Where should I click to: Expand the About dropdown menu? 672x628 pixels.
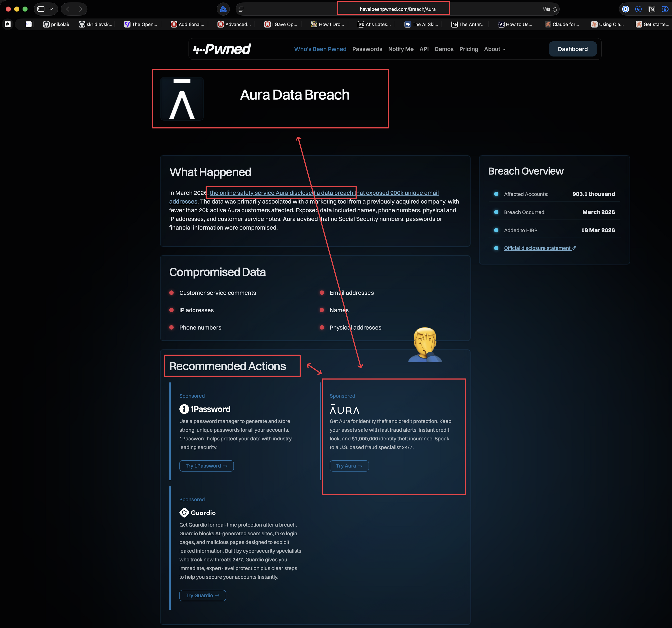pyautogui.click(x=495, y=49)
